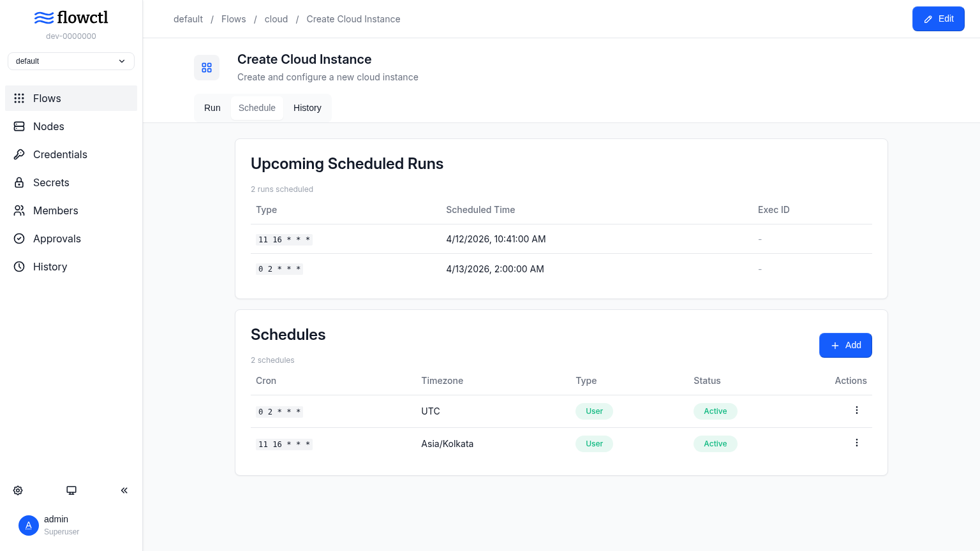Click scheduled time 4/12/2026, 10:41:00 AM
Image resolution: width=980 pixels, height=551 pixels.
[496, 239]
